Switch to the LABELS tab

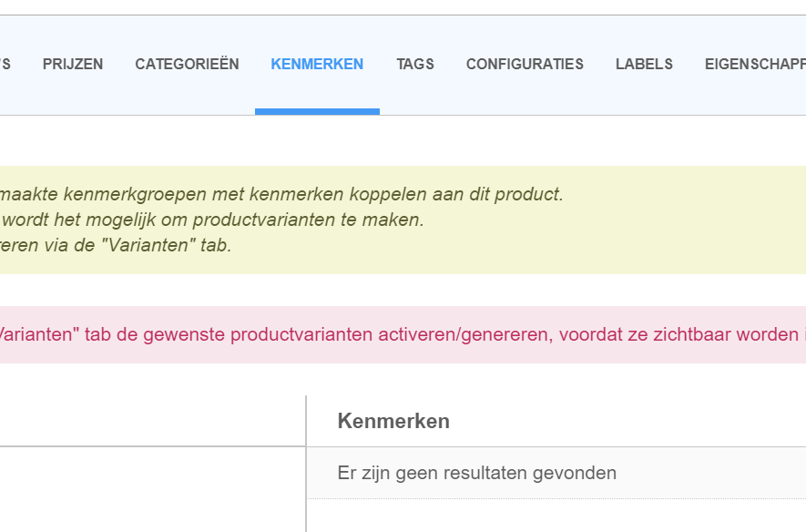pos(644,64)
